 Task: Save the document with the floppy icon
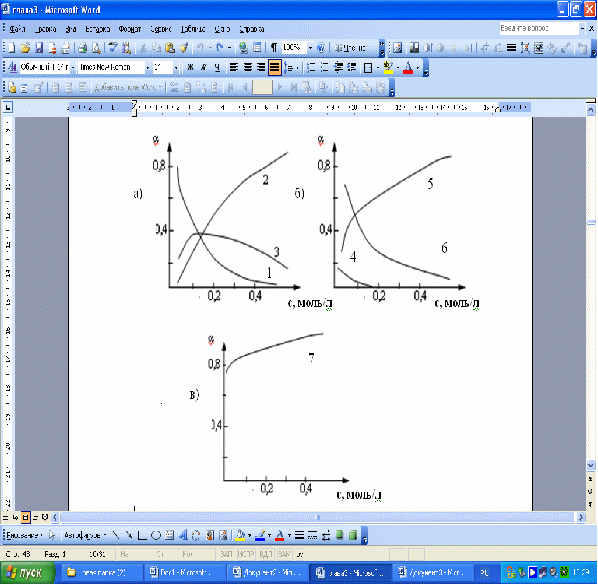point(39,48)
